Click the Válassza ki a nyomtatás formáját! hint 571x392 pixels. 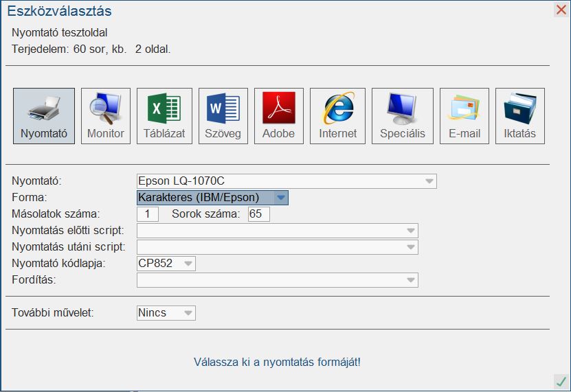coord(277,362)
